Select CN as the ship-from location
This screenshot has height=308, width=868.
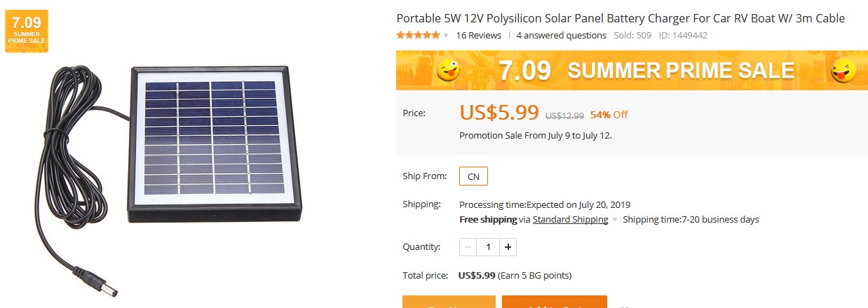[x=473, y=176]
